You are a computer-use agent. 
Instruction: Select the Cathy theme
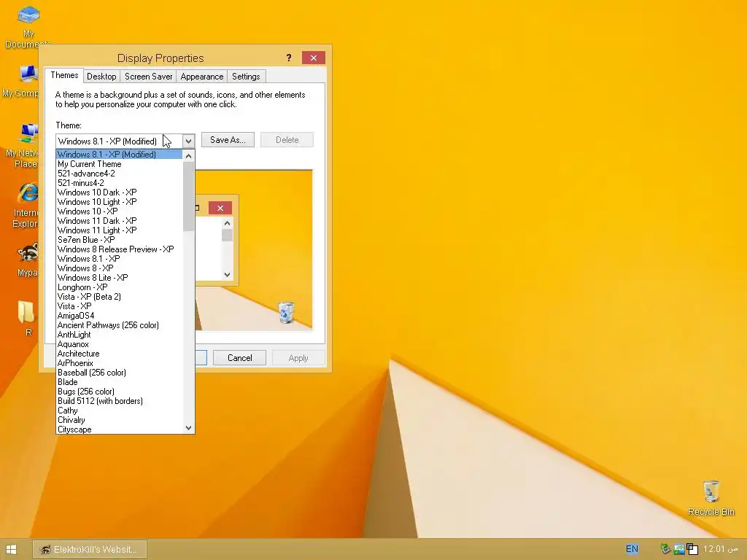pyautogui.click(x=119, y=411)
